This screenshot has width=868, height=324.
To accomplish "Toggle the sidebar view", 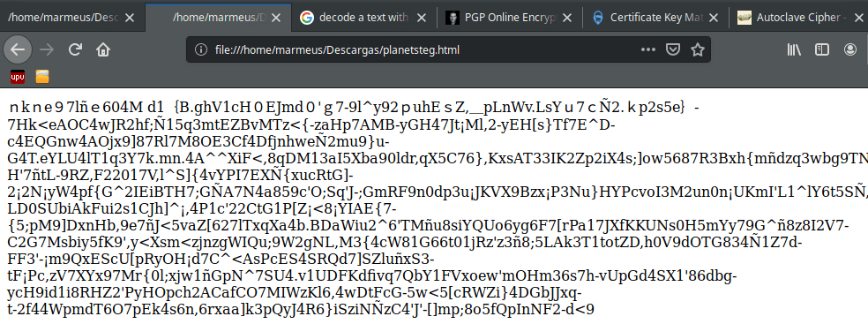I will (x=822, y=49).
